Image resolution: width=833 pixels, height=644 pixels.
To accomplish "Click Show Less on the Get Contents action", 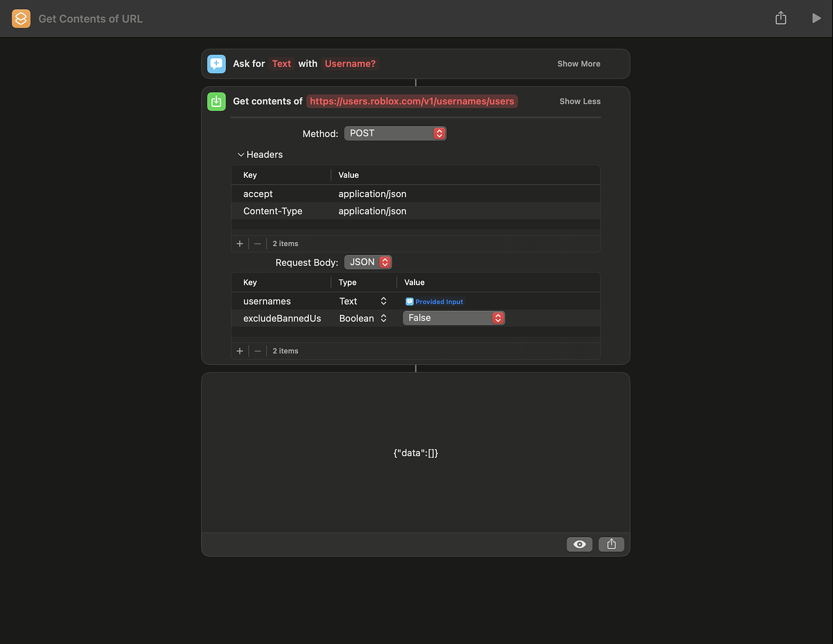I will pyautogui.click(x=579, y=101).
